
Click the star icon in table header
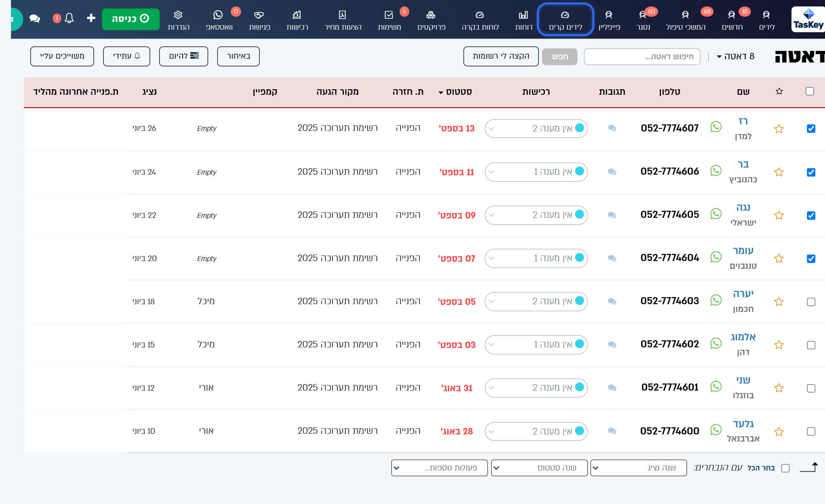coord(779,92)
